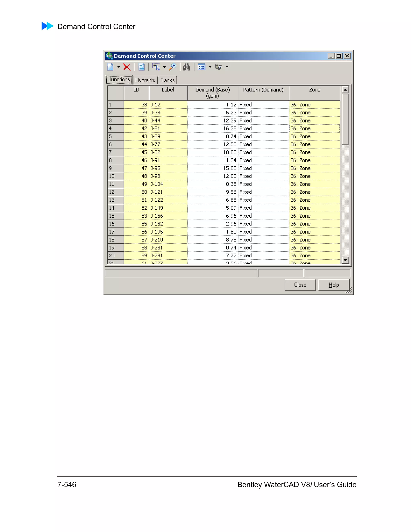Select the J-77 label cell
Screen dimensions: 411x532
(x=168, y=144)
